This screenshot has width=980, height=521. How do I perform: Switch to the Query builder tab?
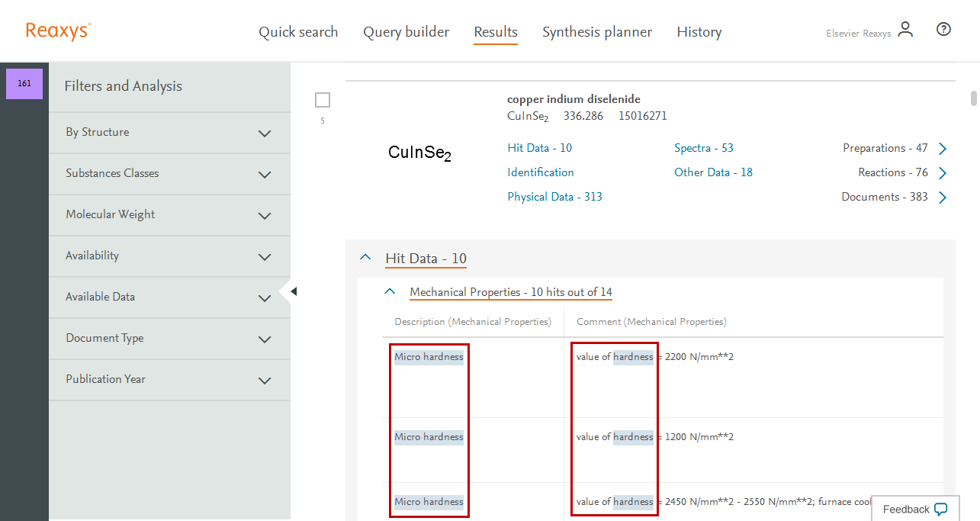click(x=406, y=32)
